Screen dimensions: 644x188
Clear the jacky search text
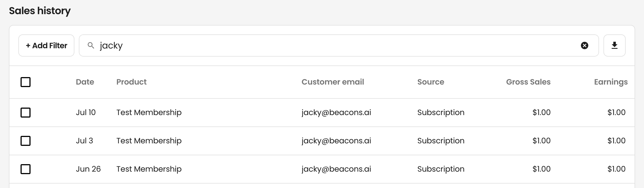tap(584, 45)
